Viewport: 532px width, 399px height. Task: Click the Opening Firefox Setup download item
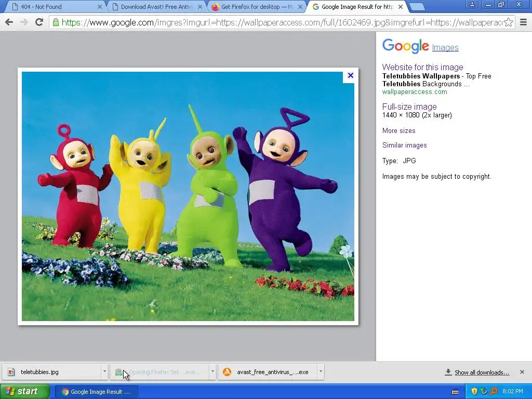159,372
